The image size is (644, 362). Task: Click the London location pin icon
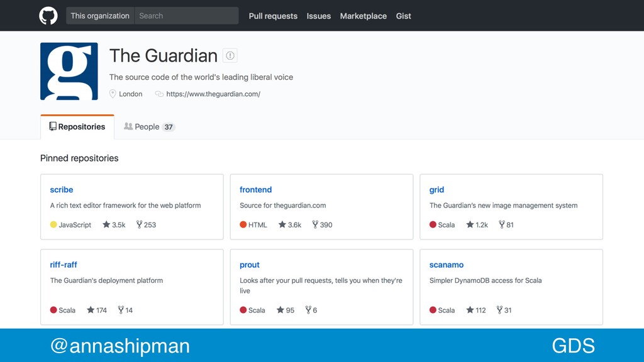coord(113,94)
